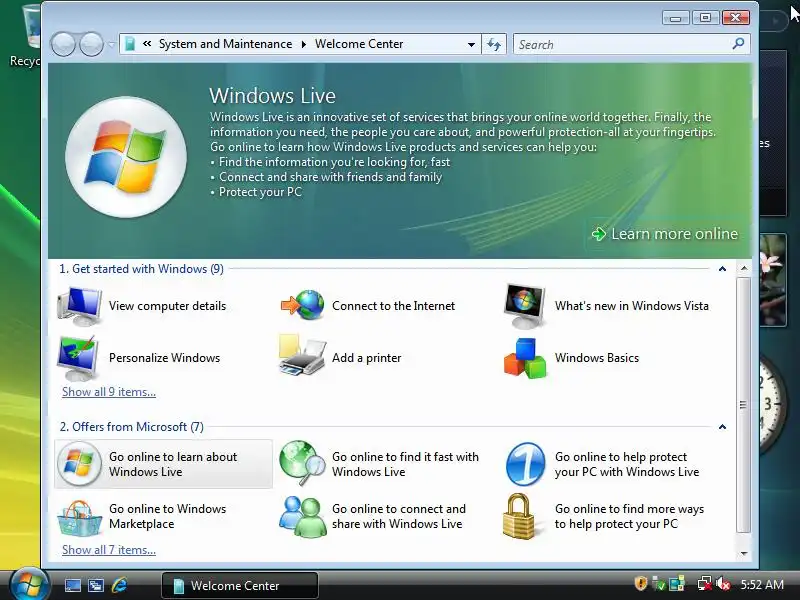This screenshot has height=600, width=800.
Task: Click the connect and share people icon
Action: (303, 517)
